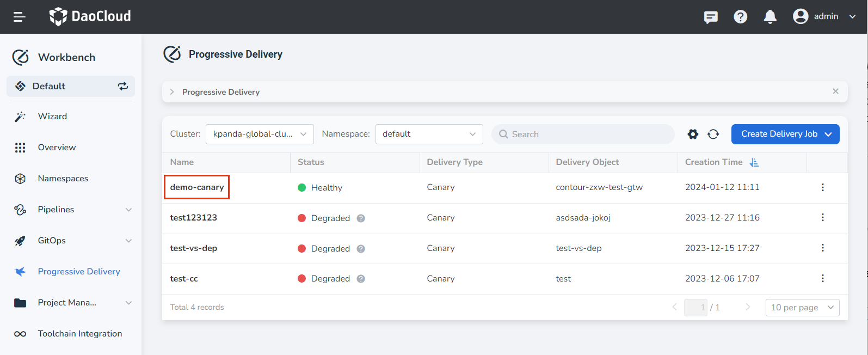Open the help question mark icon
868x355 pixels.
pos(740,17)
